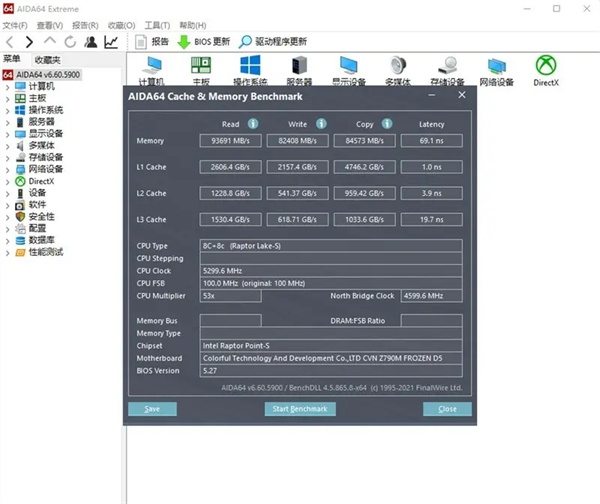This screenshot has width=600, height=504.
Task: Expand the 主板 tree node
Action: 8,98
